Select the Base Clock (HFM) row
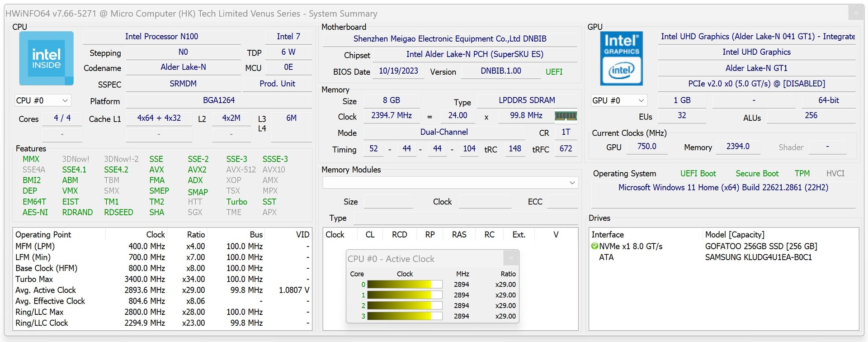This screenshot has width=868, height=342. pyautogui.click(x=162, y=268)
